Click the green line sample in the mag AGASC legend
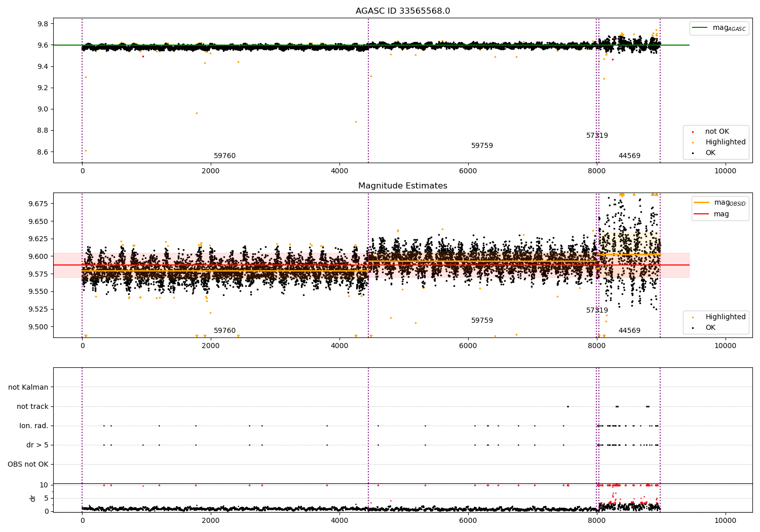 (700, 28)
